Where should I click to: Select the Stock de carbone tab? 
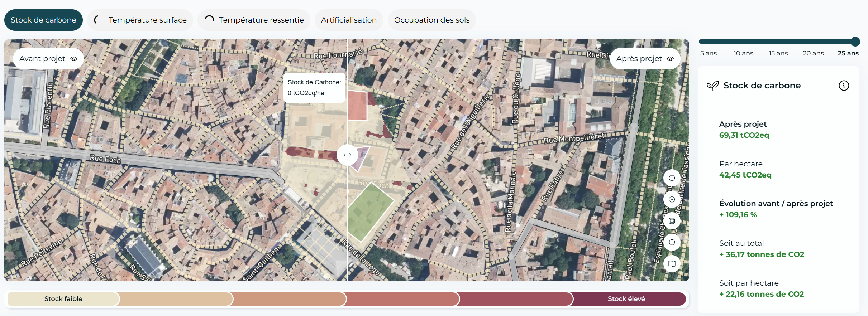click(x=43, y=20)
